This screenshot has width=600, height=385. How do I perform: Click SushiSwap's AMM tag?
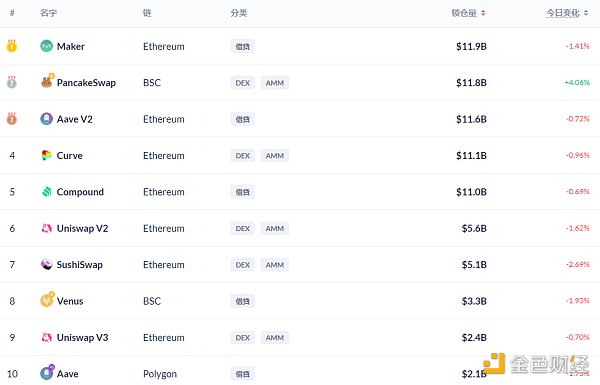click(275, 265)
